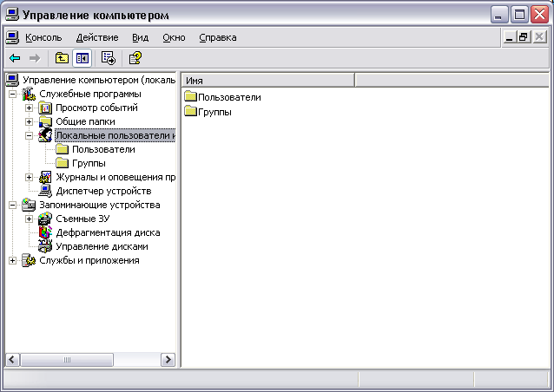Click the Службы и приложения services icon

pyautogui.click(x=29, y=260)
